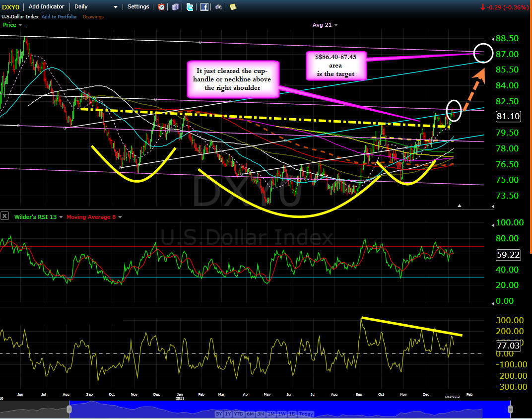Grab the left handle of range slider
The image size is (532, 419).
click(x=69, y=410)
